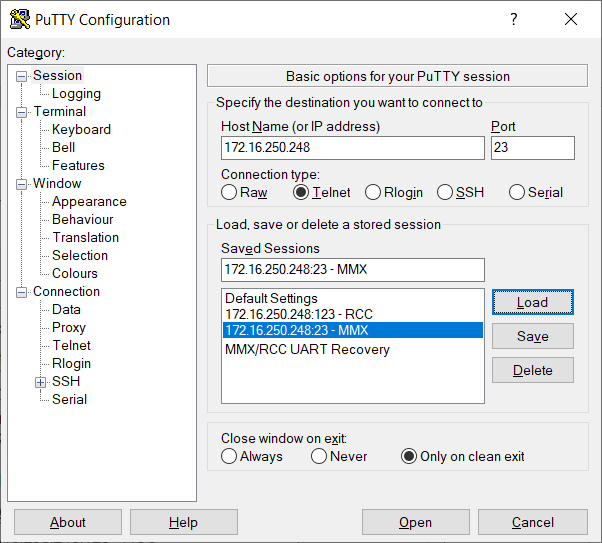Delete the selected stored session

pyautogui.click(x=532, y=370)
